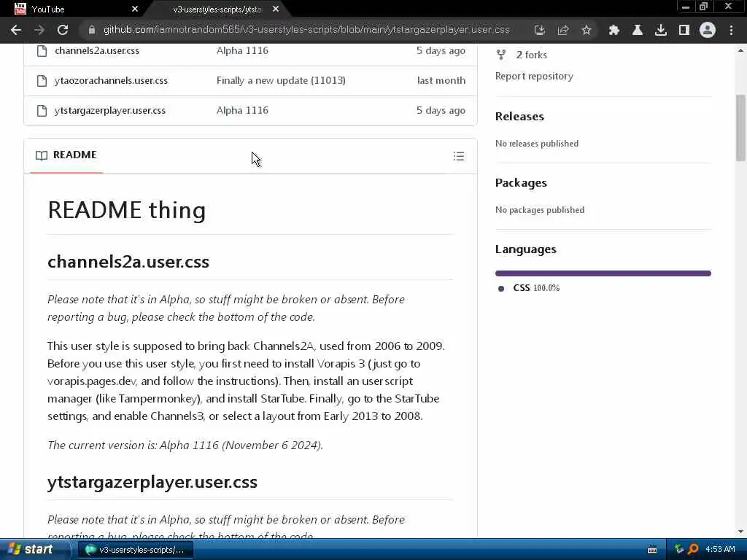
Task: Share this page via share icon
Action: pos(563,30)
